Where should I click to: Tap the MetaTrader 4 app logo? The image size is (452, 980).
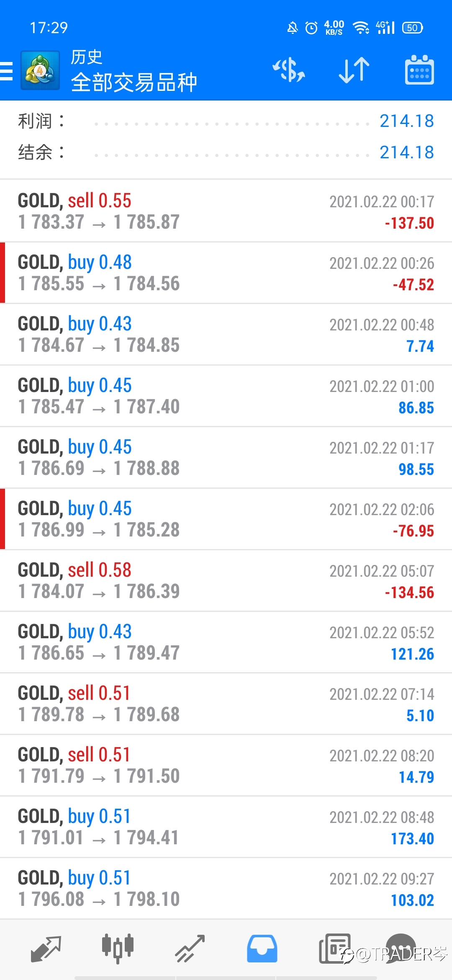pyautogui.click(x=40, y=70)
